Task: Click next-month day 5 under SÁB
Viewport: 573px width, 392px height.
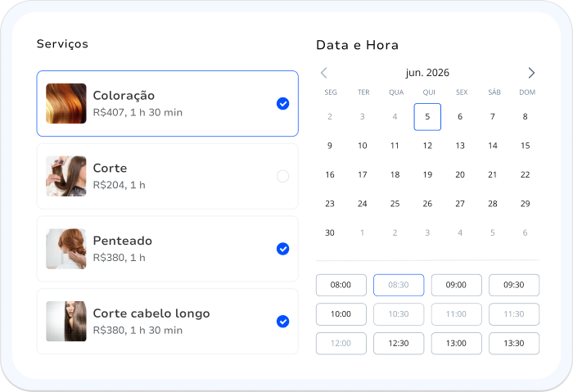Action: pos(493,232)
